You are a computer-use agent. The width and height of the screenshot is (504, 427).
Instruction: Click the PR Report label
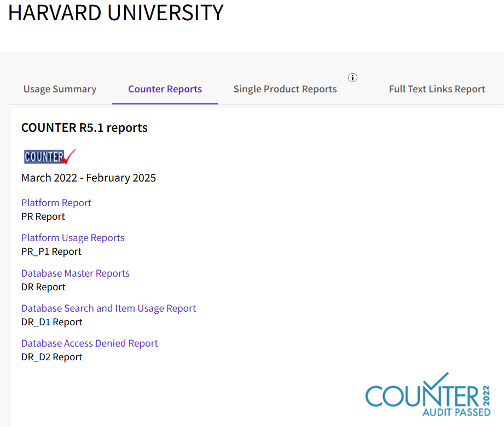click(x=43, y=217)
